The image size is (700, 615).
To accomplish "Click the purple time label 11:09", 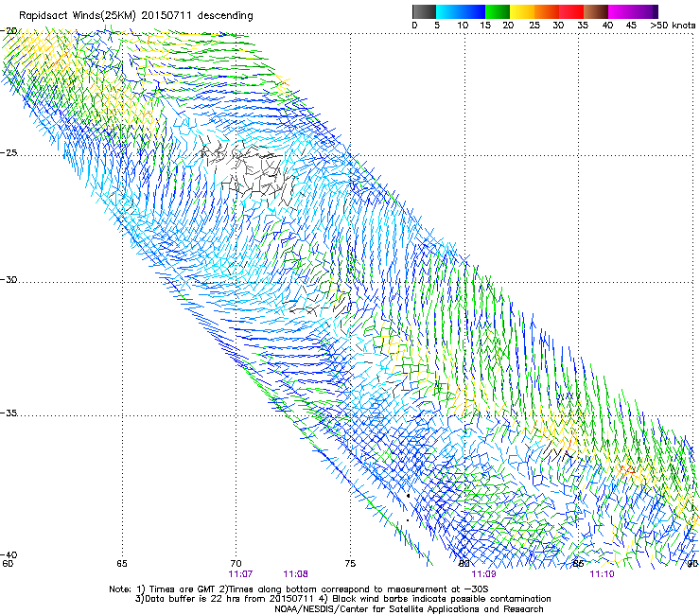I will (x=483, y=574).
